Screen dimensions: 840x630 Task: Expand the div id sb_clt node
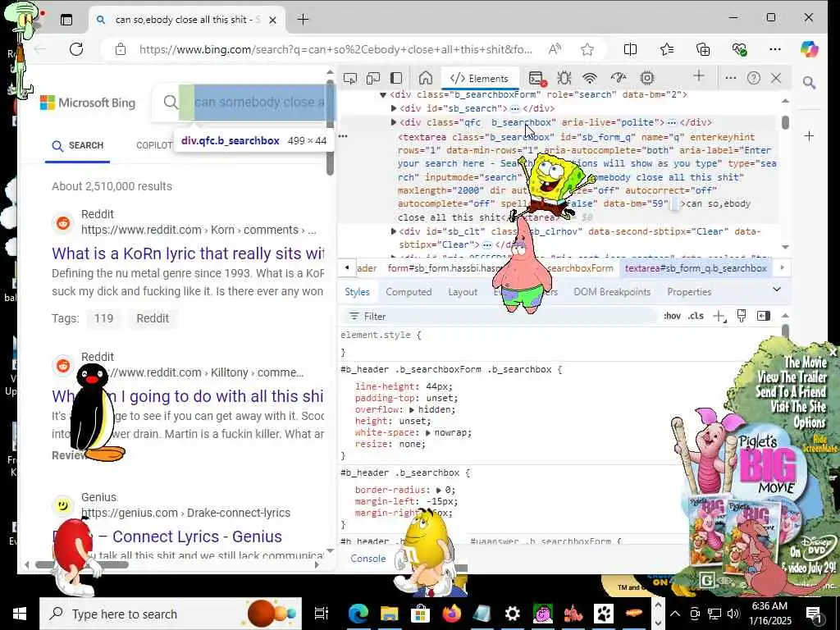(x=394, y=231)
